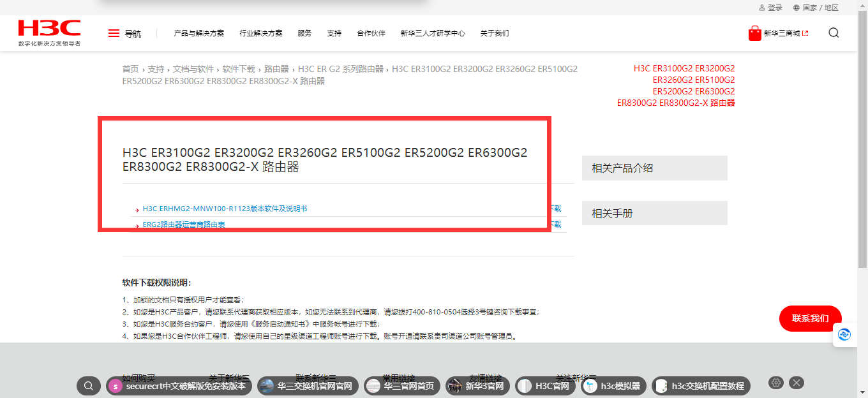Open 产品与解决方案 menu
868x398 pixels.
click(x=199, y=33)
